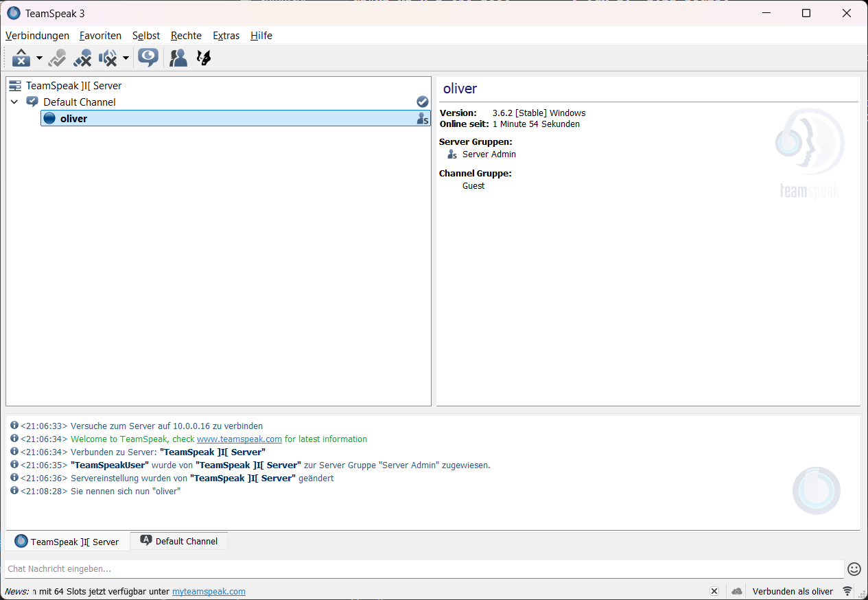Image resolution: width=868 pixels, height=600 pixels.
Task: Dismiss the news ticker with X button
Action: (x=714, y=591)
